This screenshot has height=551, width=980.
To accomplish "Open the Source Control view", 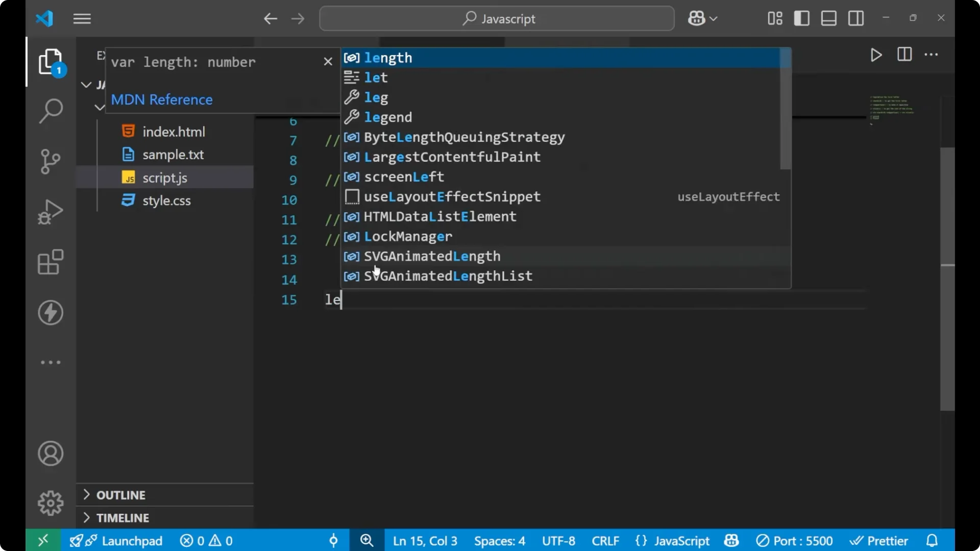I will click(50, 161).
